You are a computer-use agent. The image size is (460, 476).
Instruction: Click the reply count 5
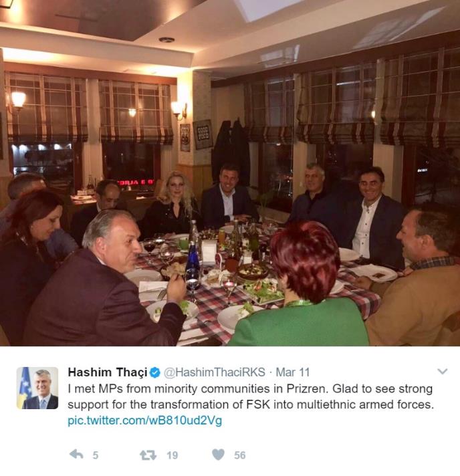tap(96, 455)
